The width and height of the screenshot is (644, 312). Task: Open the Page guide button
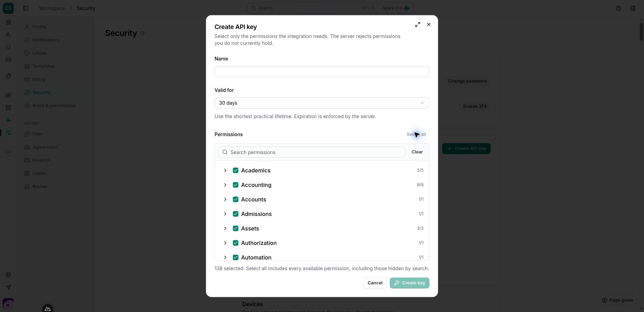[618, 300]
